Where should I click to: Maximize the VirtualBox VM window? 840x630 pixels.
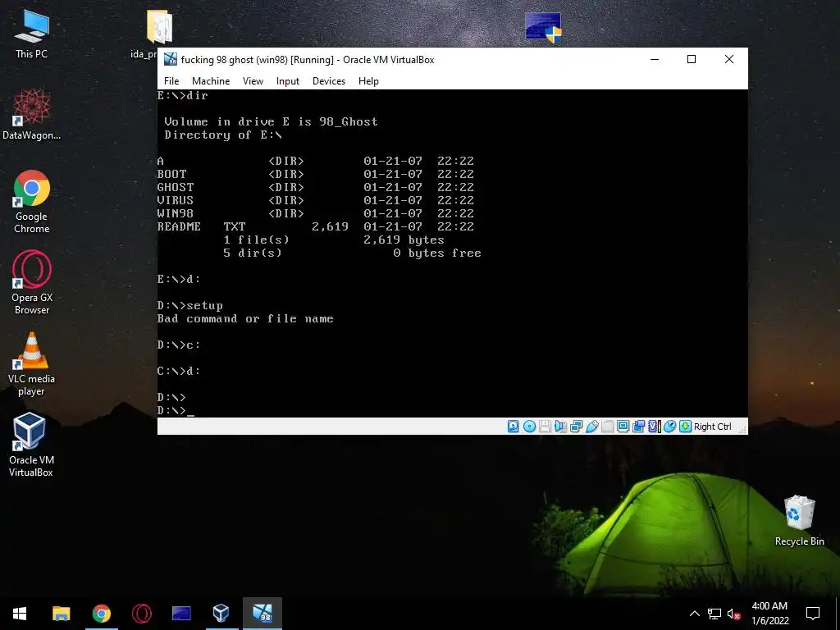[x=692, y=59]
